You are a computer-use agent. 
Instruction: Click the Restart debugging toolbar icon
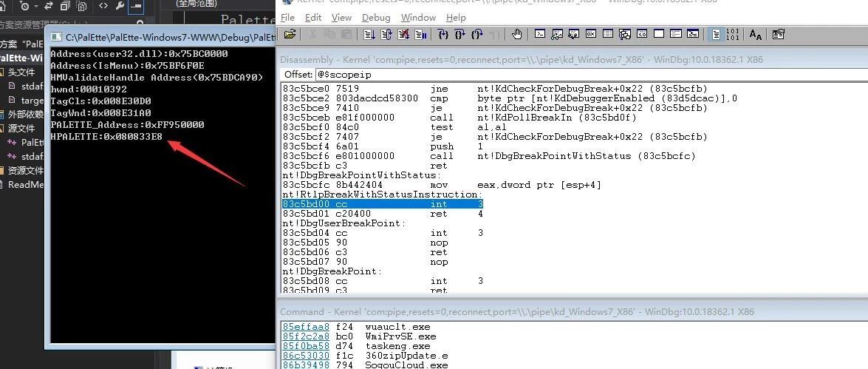tap(386, 34)
